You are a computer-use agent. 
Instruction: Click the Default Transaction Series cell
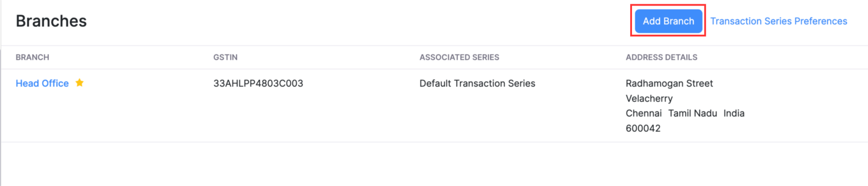coord(477,83)
